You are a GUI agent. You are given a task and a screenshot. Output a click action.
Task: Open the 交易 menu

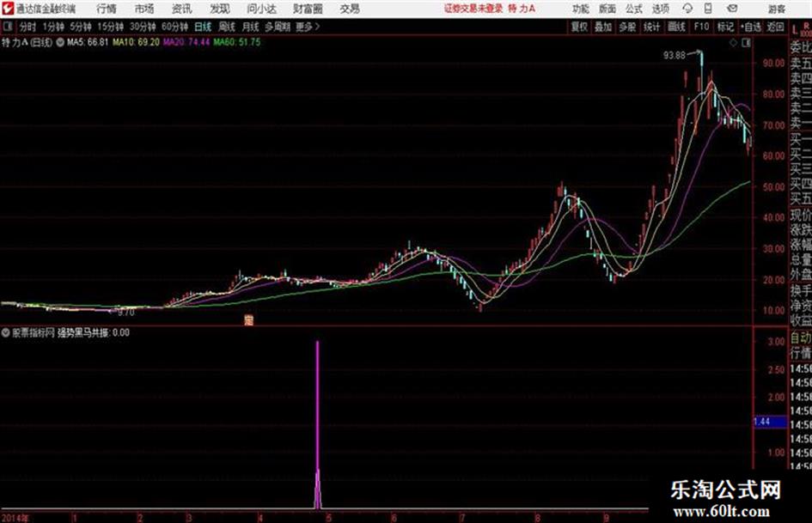pos(350,9)
